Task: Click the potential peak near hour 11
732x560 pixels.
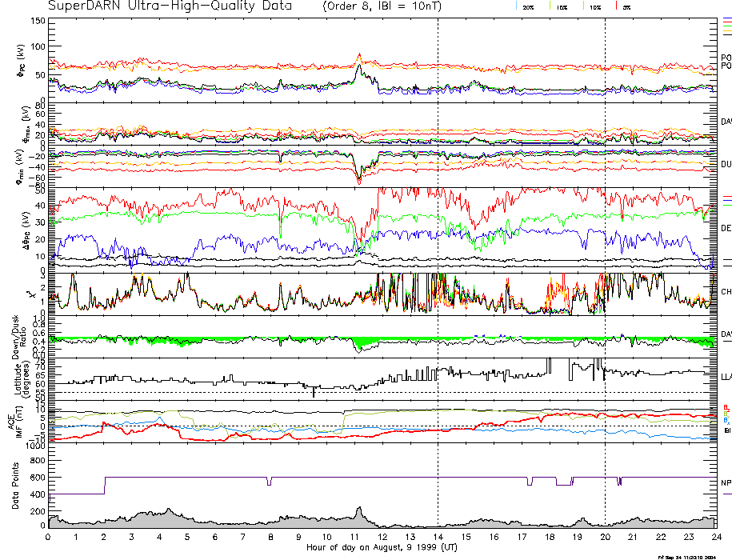Action: pyautogui.click(x=359, y=56)
